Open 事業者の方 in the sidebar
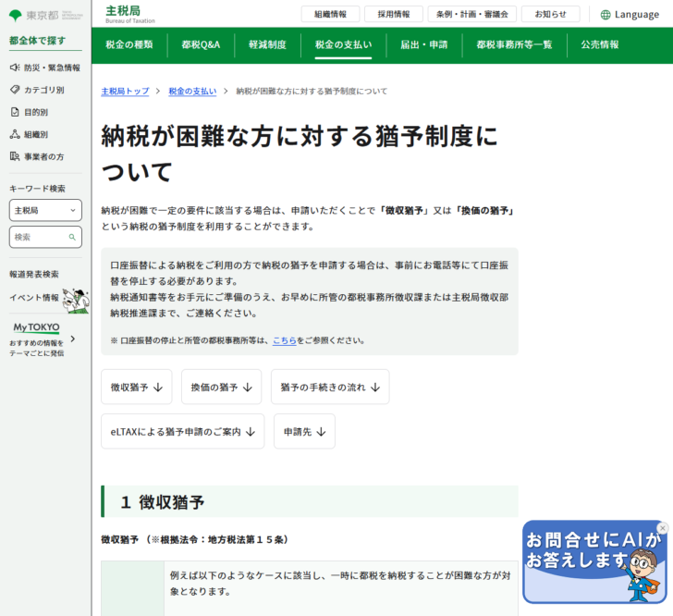 [37, 157]
